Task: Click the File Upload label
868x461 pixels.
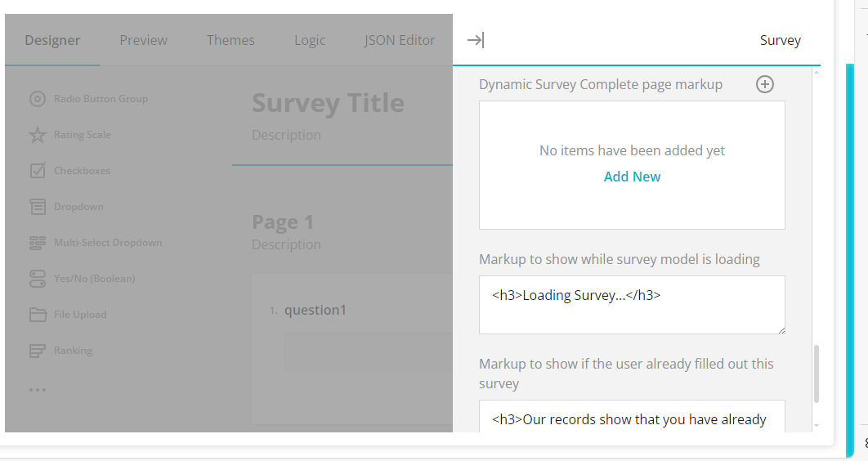Action: (x=80, y=315)
